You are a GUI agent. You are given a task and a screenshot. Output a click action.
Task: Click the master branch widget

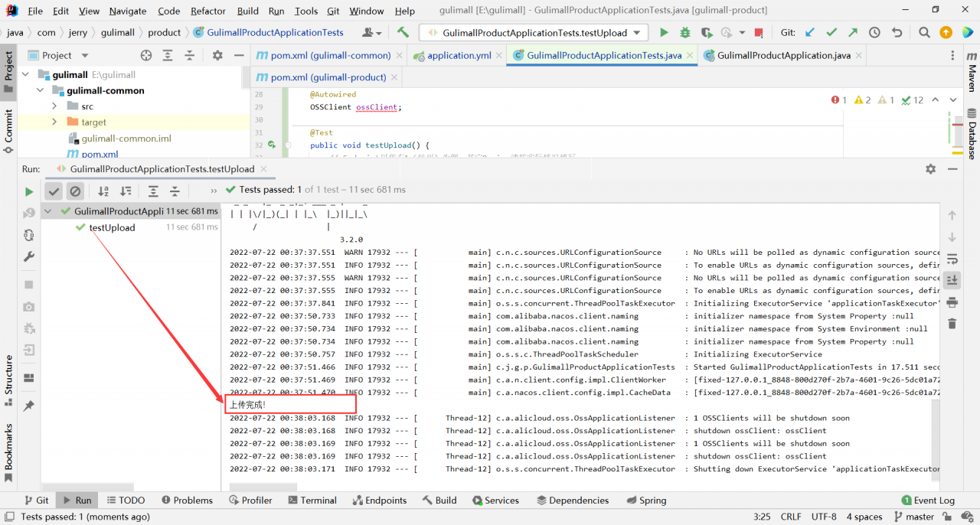[913, 517]
